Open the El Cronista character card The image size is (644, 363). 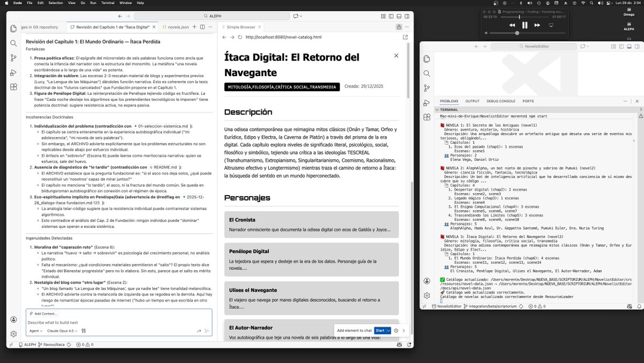coord(311,224)
